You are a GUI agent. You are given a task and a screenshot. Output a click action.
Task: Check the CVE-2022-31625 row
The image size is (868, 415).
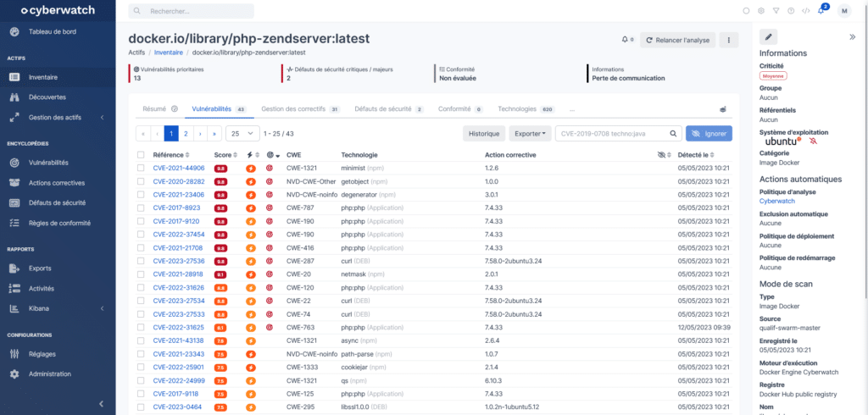[x=141, y=328]
